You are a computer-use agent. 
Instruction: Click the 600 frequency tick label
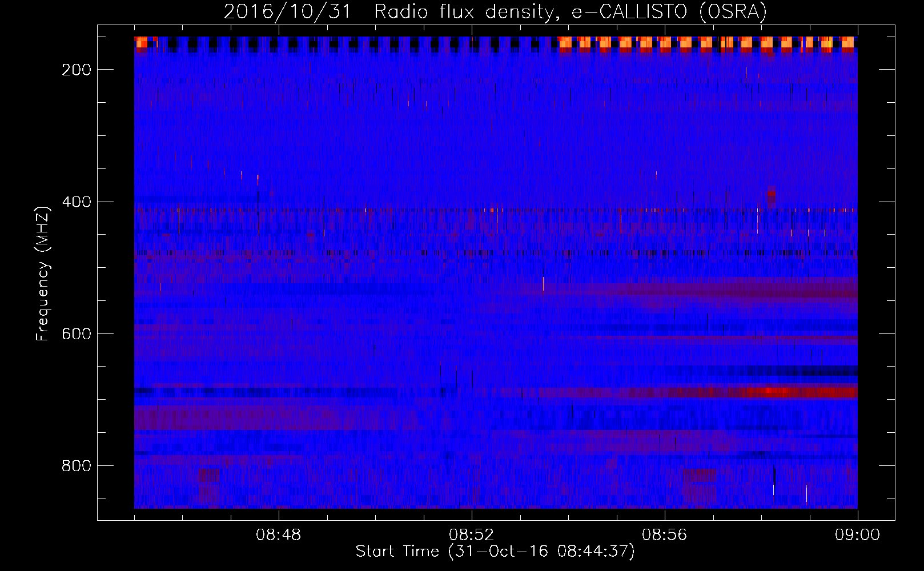[x=77, y=334]
